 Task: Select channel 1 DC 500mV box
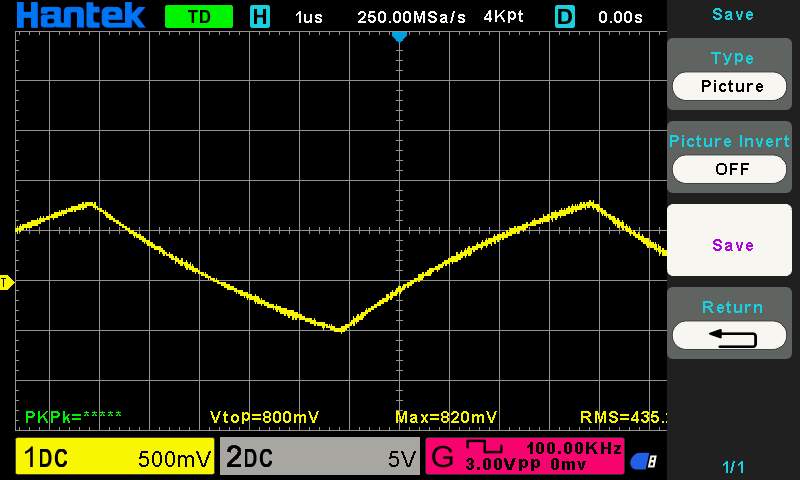pos(115,456)
